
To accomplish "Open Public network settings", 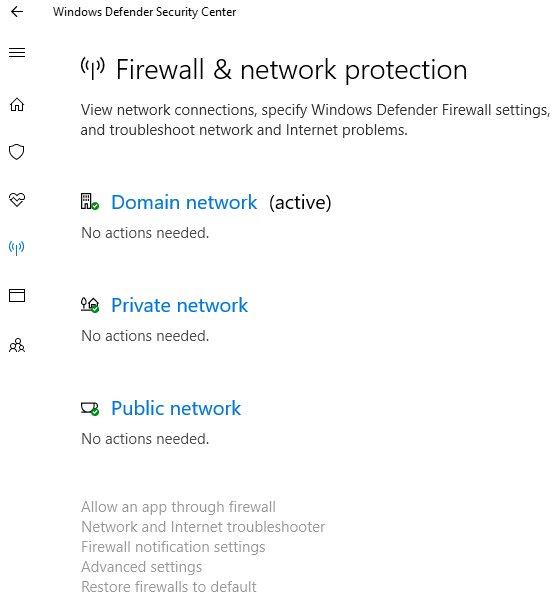I will pos(176,408).
